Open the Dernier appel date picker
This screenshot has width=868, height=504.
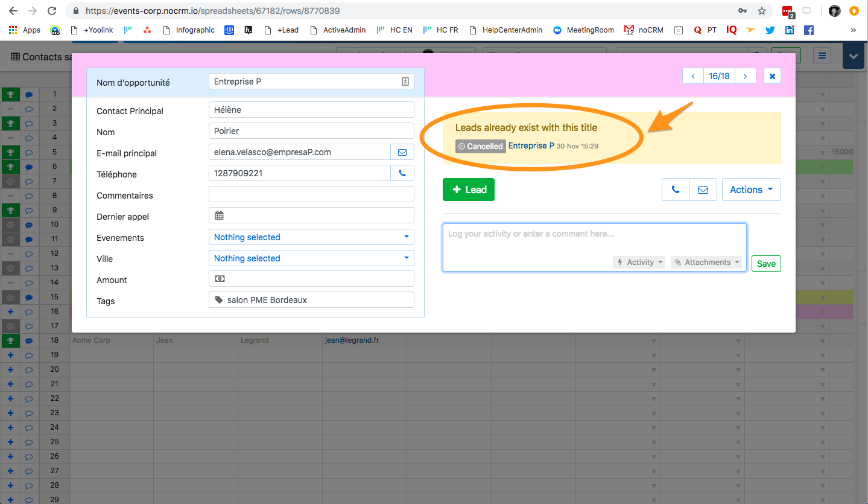(x=311, y=215)
